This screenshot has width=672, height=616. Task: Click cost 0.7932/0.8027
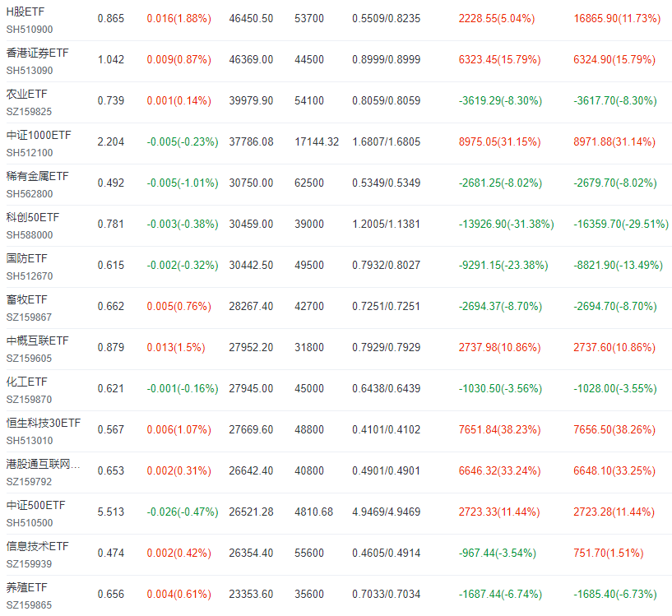tap(386, 266)
